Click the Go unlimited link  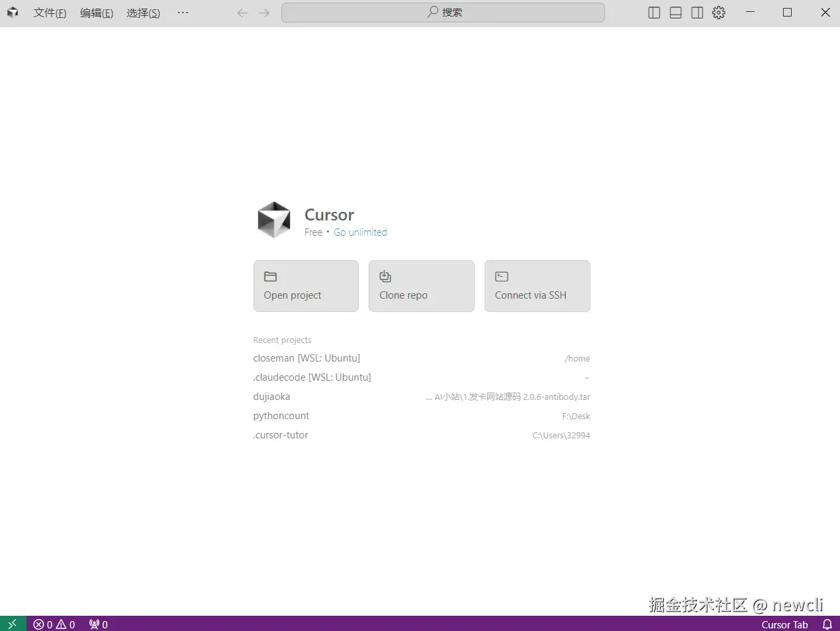(360, 232)
